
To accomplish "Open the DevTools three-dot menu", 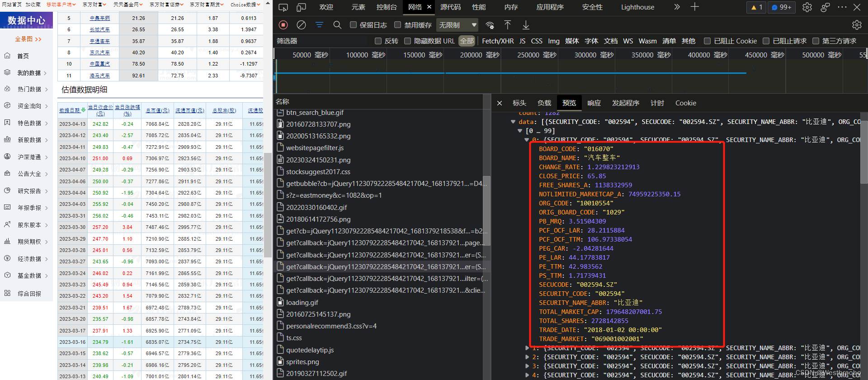I will pyautogui.click(x=842, y=7).
